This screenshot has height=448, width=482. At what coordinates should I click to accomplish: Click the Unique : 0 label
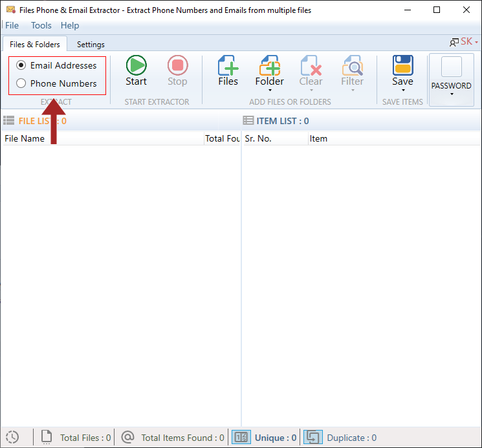coord(276,438)
